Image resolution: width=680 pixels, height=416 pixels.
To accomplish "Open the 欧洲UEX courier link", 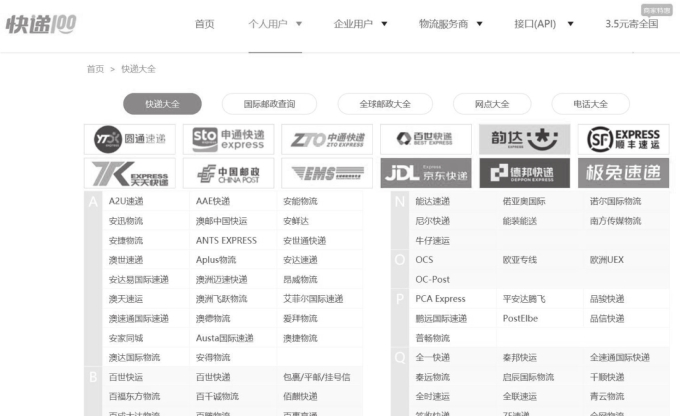I will tap(607, 260).
